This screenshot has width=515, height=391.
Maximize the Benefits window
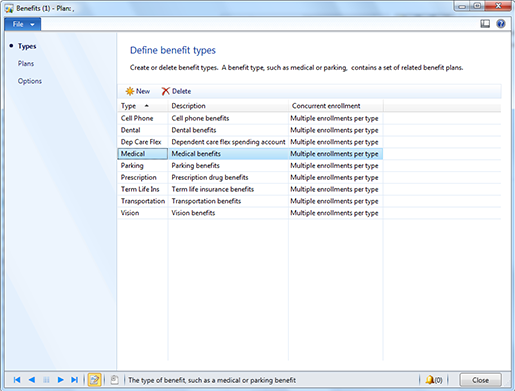(x=477, y=6)
